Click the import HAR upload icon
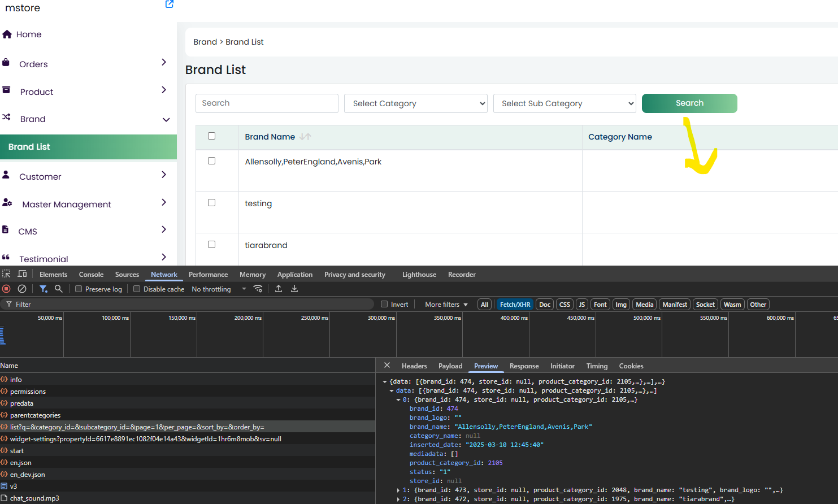 point(279,289)
